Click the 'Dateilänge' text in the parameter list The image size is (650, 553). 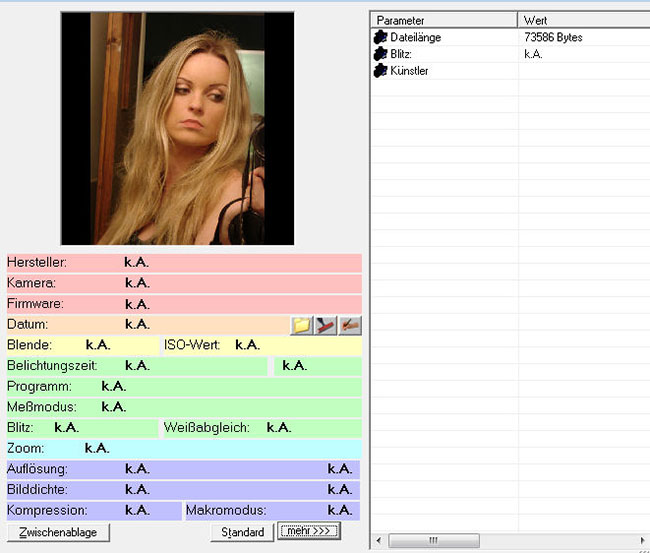(415, 37)
